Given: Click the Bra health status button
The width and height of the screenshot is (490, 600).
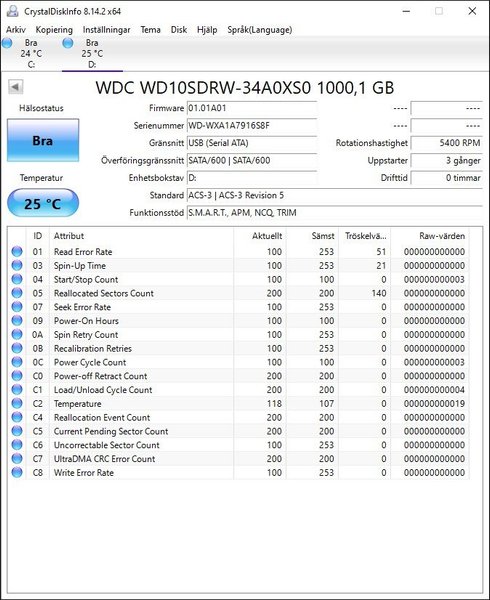Looking at the screenshot, I should [x=43, y=140].
